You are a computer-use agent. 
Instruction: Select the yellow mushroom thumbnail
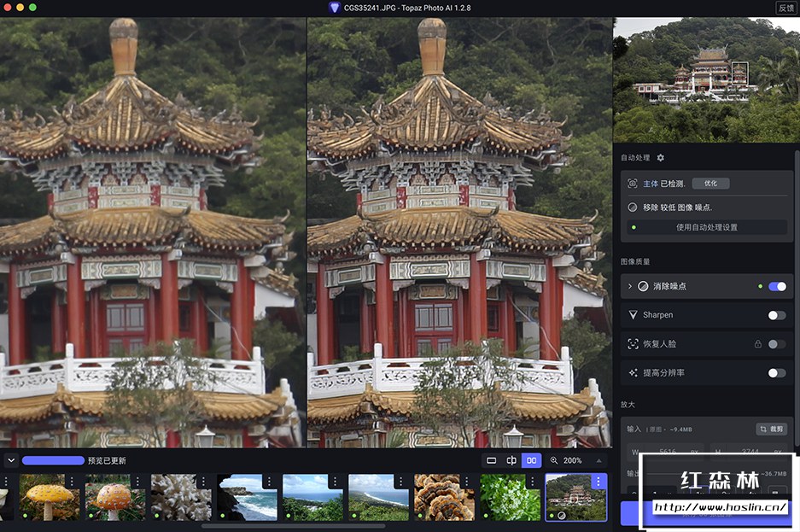pyautogui.click(x=50, y=497)
